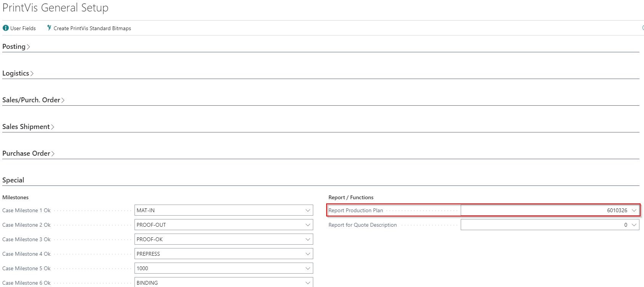This screenshot has height=287, width=644.
Task: Click the PROOF-OK milestone field
Action: point(224,239)
